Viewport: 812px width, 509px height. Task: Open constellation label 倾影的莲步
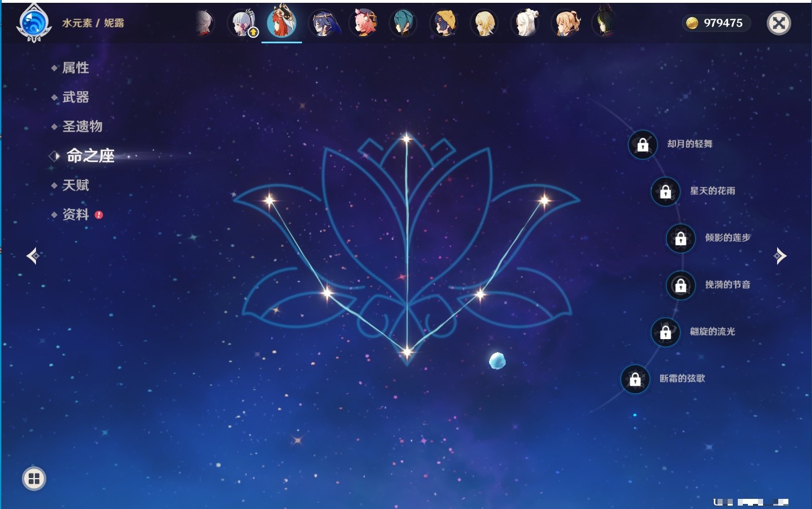(x=728, y=237)
